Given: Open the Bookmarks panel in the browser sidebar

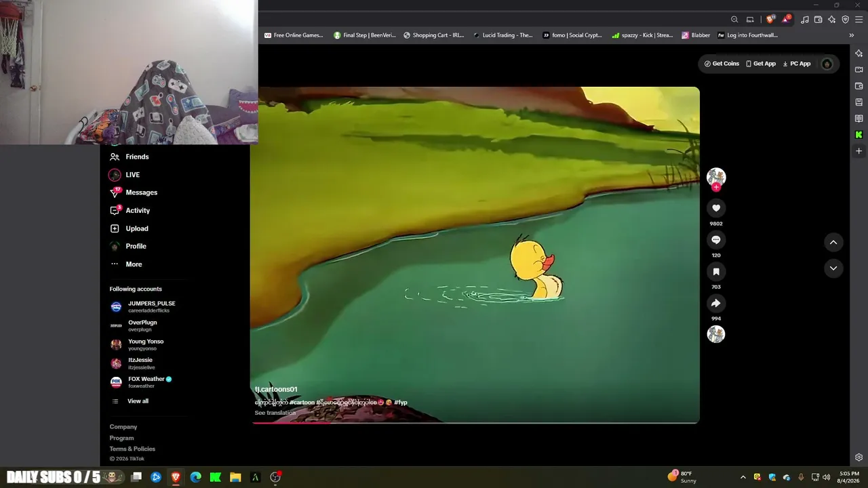Looking at the screenshot, I should pyautogui.click(x=859, y=102).
